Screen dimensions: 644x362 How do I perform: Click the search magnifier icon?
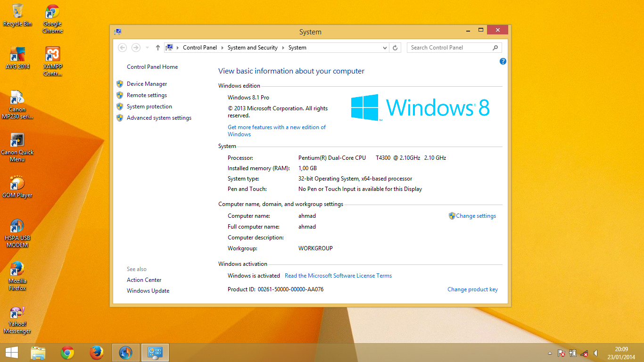tap(495, 48)
